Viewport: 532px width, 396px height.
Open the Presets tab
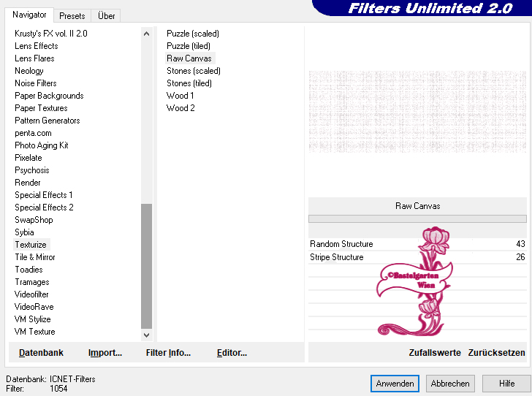click(72, 16)
